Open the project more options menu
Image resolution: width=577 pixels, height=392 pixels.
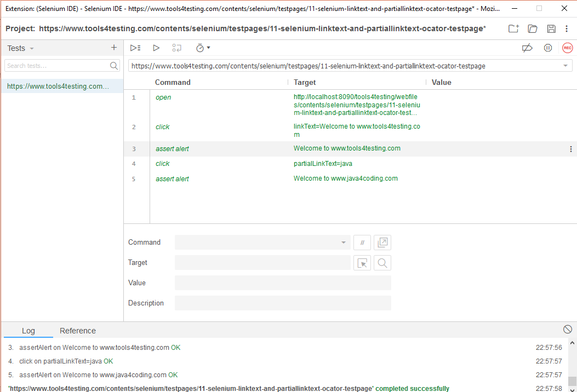tap(567, 28)
